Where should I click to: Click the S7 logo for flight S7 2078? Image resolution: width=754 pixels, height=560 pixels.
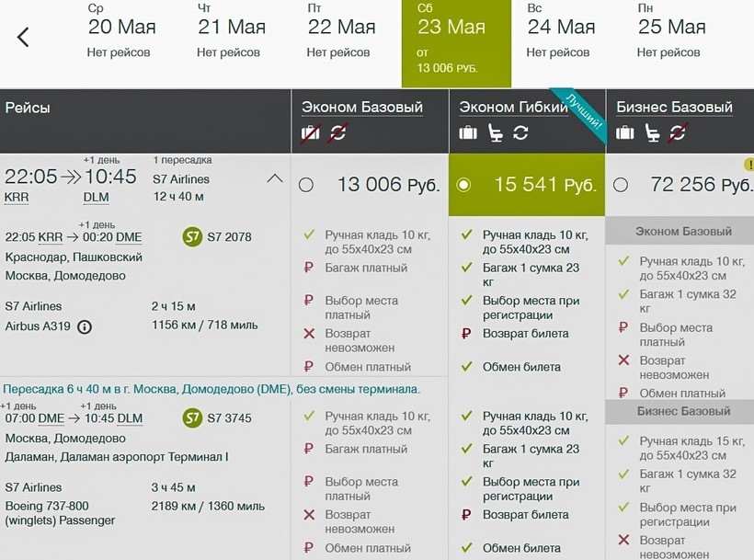tap(192, 236)
